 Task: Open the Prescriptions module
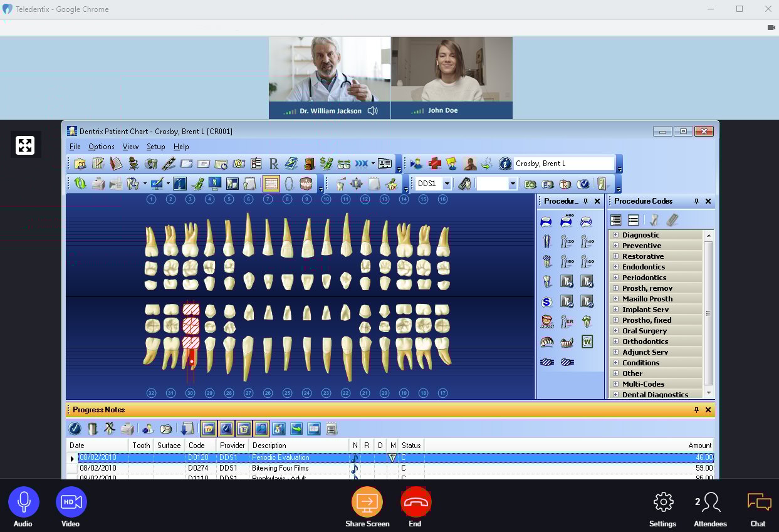pyautogui.click(x=273, y=163)
